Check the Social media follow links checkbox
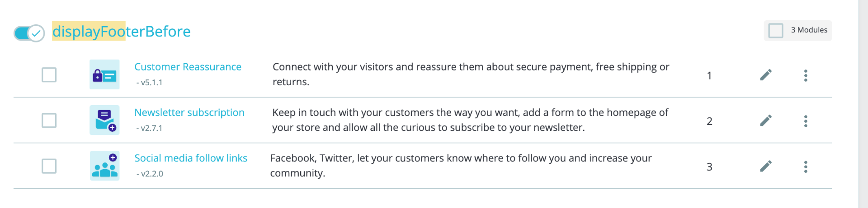868x208 pixels. point(49,166)
